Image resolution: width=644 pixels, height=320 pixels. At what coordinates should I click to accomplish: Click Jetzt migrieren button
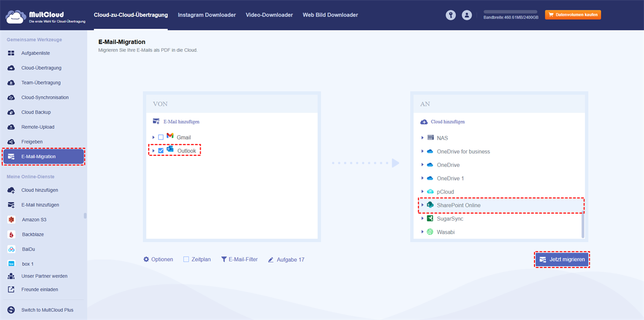click(x=562, y=259)
